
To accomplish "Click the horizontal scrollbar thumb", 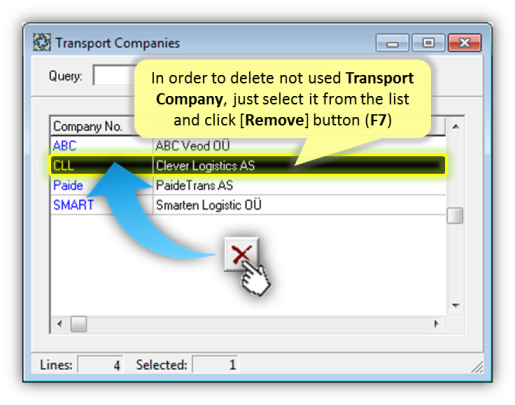I will point(79,324).
